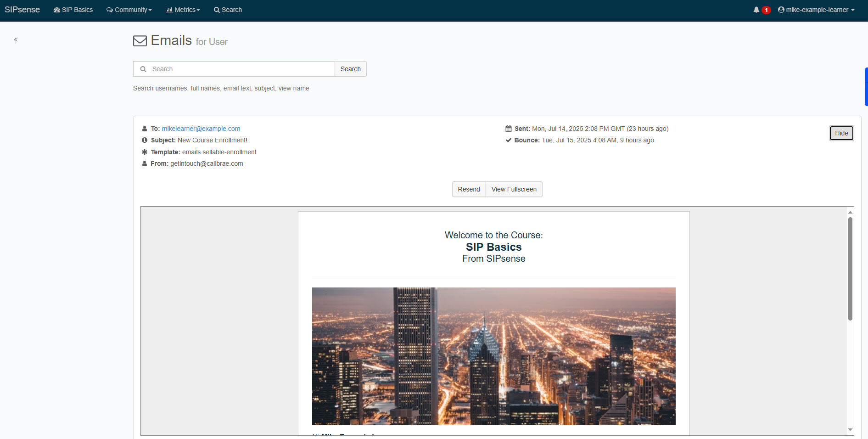
Task: Open the SIPsense home brand link
Action: pyautogui.click(x=22, y=10)
